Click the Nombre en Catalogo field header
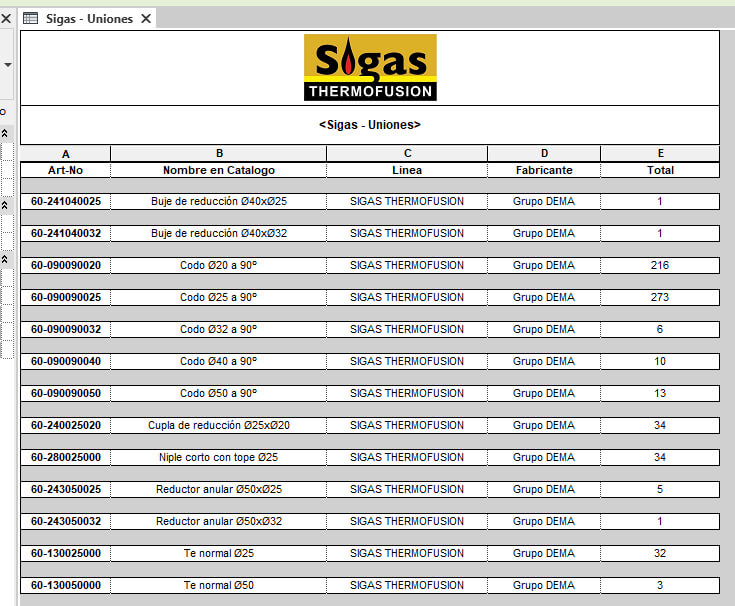 coord(218,170)
